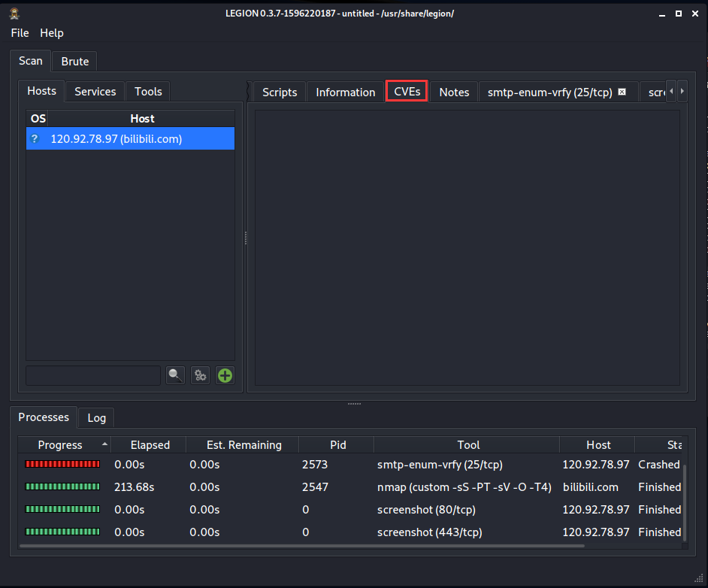708x588 pixels.
Task: Select host 120.92.78.97 (bilibili.com)
Action: (x=131, y=138)
